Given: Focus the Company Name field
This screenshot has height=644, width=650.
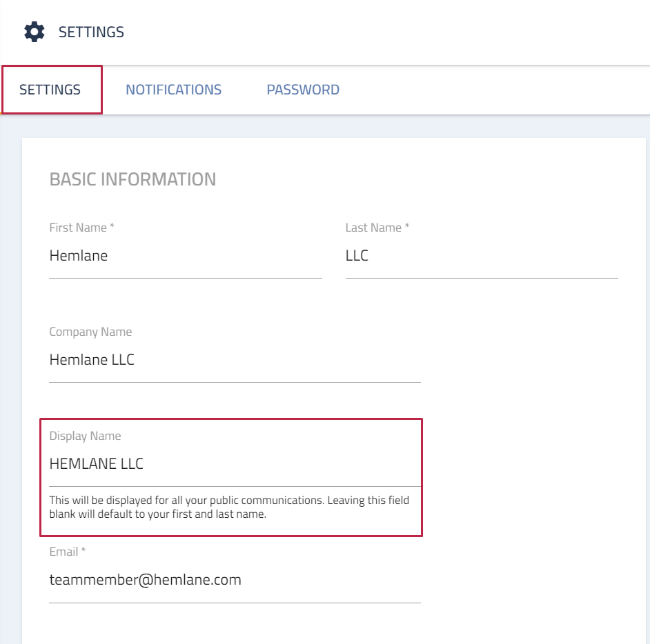Looking at the screenshot, I should coord(235,360).
